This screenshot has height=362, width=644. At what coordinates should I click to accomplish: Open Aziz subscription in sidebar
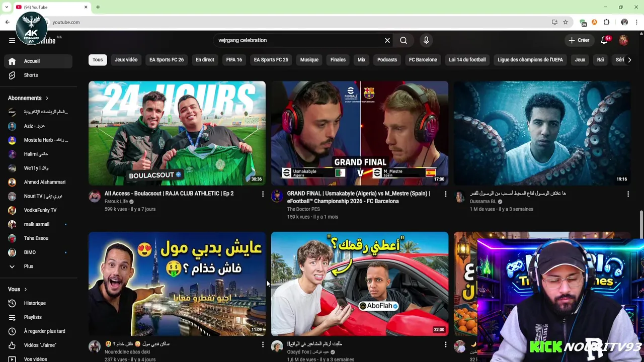(38, 126)
